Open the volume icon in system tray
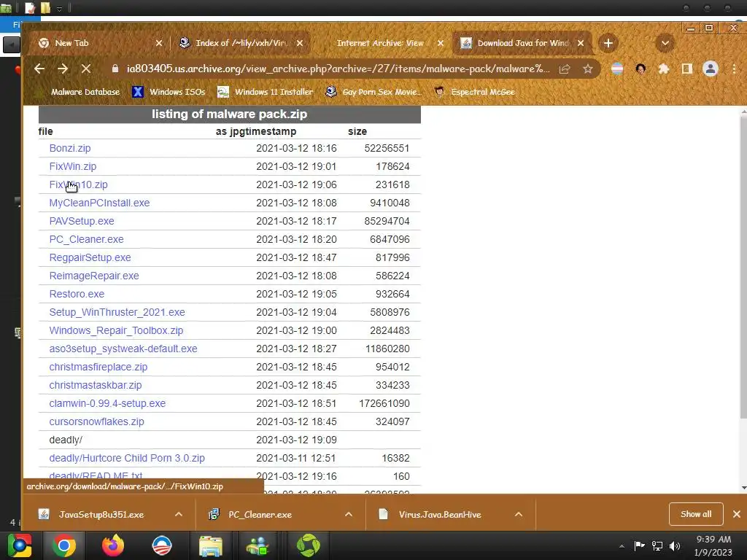Viewport: 747px width, 560px height. point(675,546)
